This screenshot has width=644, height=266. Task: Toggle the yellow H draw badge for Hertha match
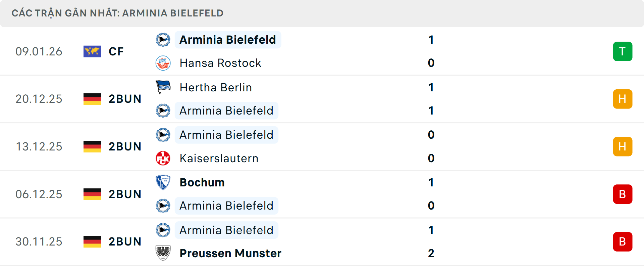pos(623,99)
